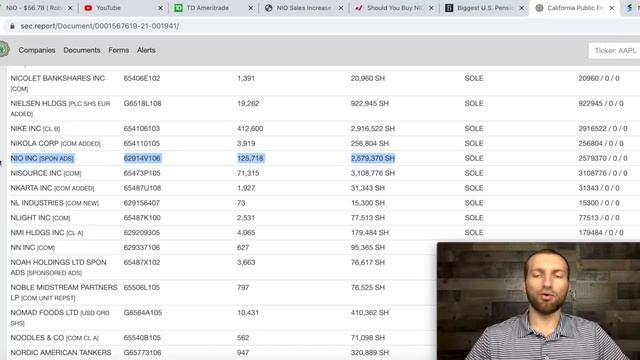Open the Companies menu

click(x=37, y=50)
